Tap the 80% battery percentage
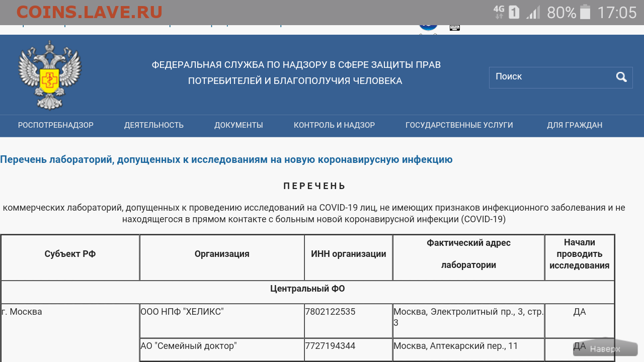This screenshot has width=644, height=362. point(561,12)
